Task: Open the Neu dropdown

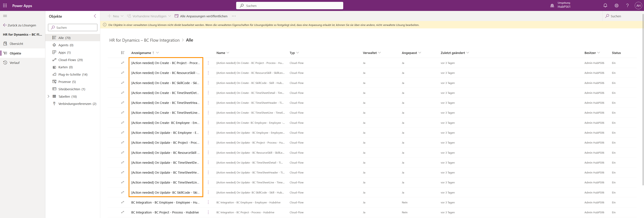Action: [115, 16]
